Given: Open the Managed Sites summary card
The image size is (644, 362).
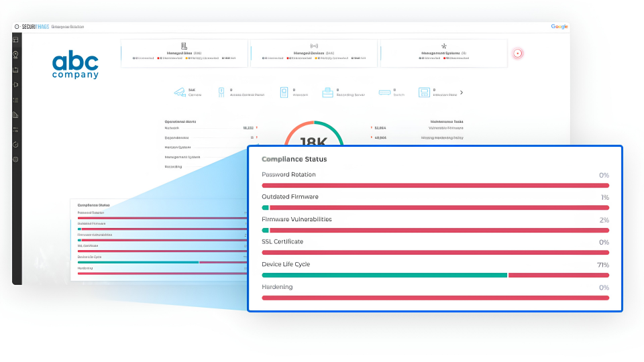Looking at the screenshot, I should [x=184, y=54].
